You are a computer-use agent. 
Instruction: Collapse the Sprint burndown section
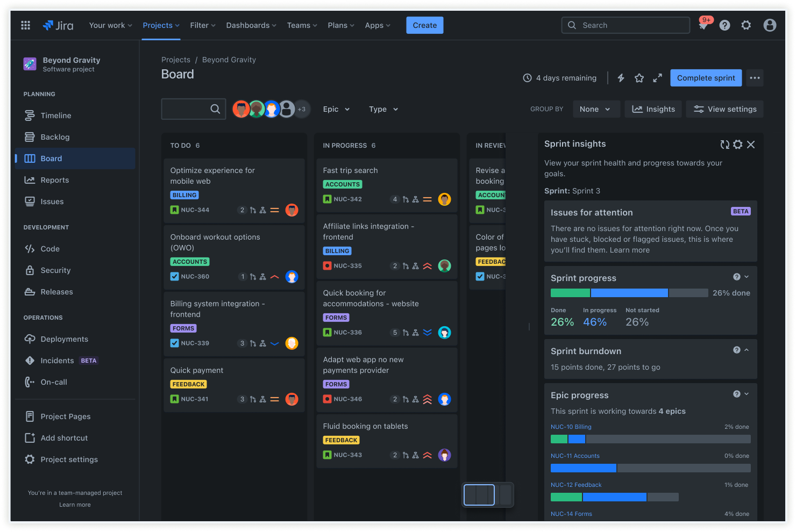pyautogui.click(x=747, y=350)
